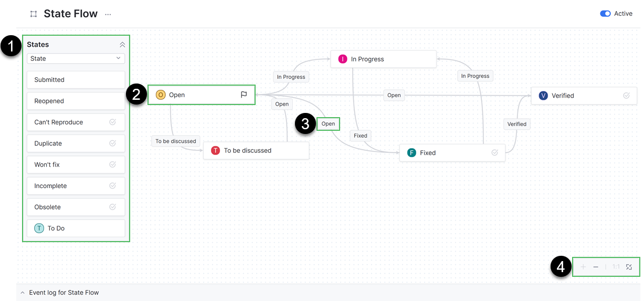Click the resolved check mark on Obsolete
The width and height of the screenshot is (644, 301).
tap(112, 207)
